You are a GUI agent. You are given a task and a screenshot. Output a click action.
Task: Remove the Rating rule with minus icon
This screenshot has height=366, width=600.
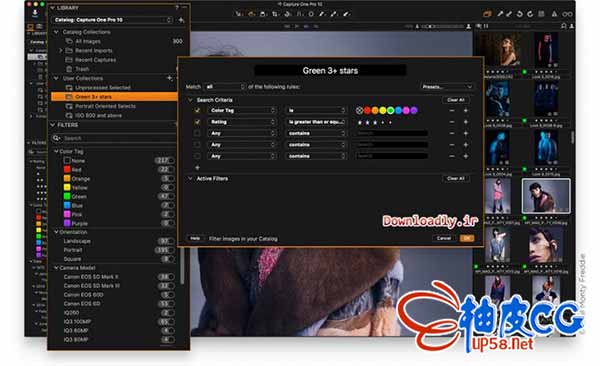tap(452, 122)
